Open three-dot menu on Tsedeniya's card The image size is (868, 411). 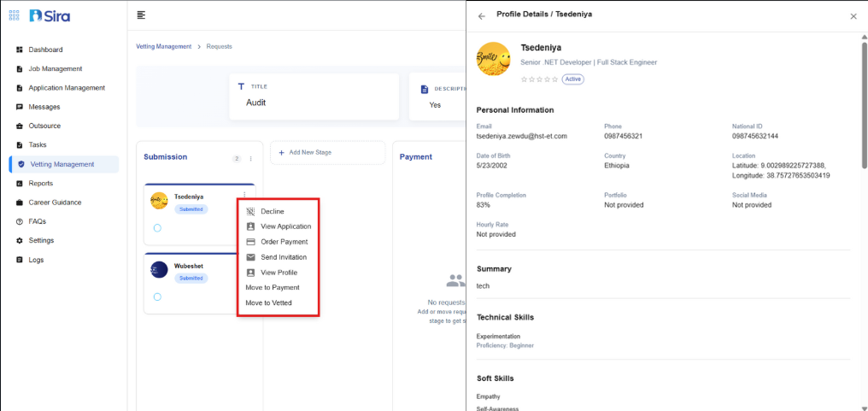pos(244,197)
